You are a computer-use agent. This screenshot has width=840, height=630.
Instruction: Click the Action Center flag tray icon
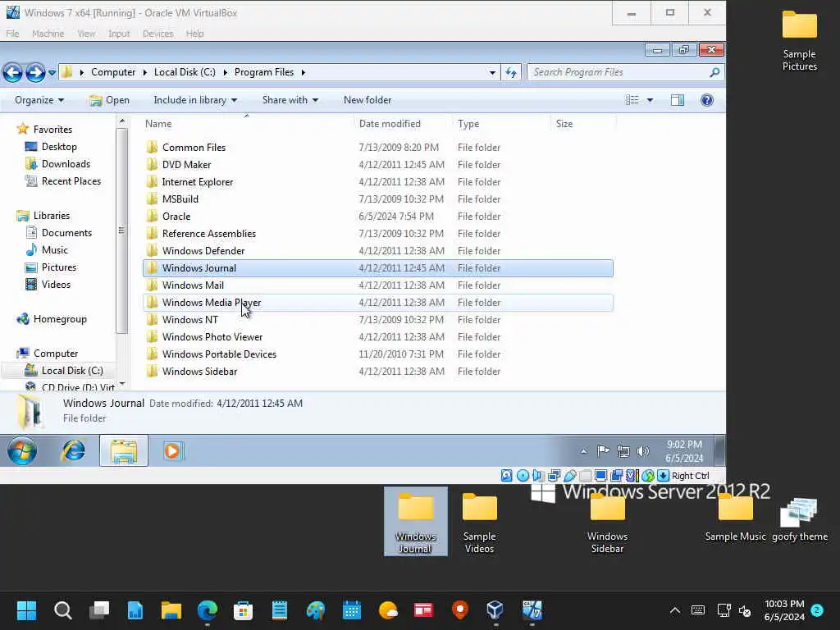pyautogui.click(x=604, y=451)
